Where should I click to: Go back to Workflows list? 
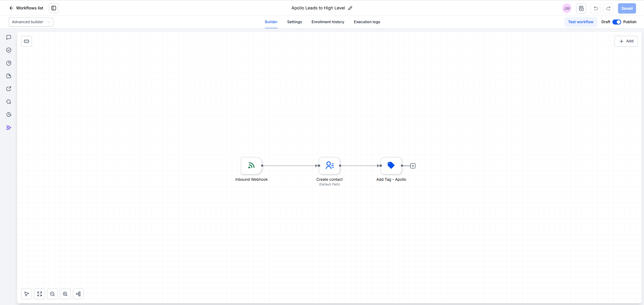tap(26, 8)
